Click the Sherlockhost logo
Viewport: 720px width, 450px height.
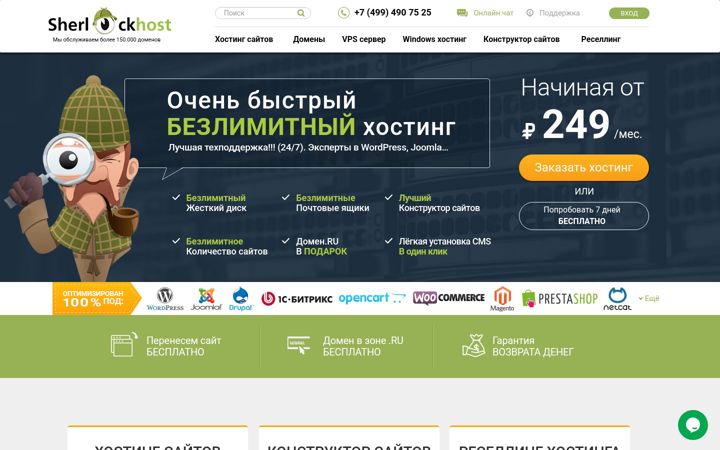point(109,22)
